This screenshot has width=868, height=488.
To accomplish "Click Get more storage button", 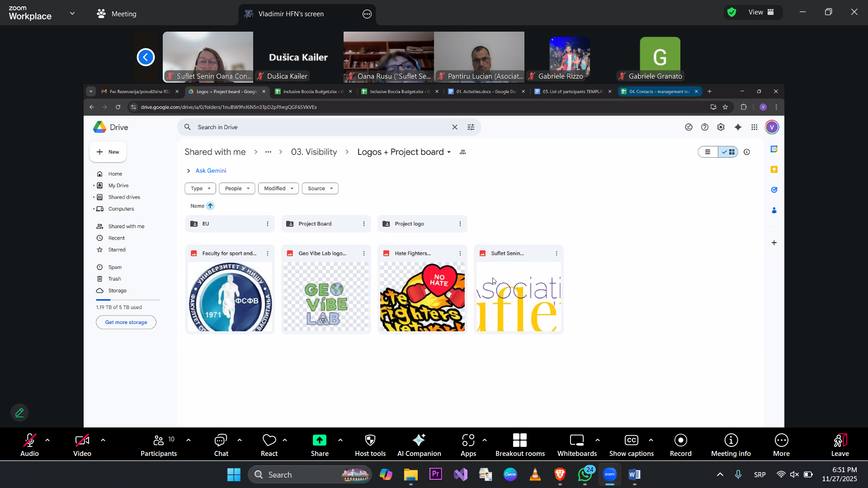I will pyautogui.click(x=126, y=323).
